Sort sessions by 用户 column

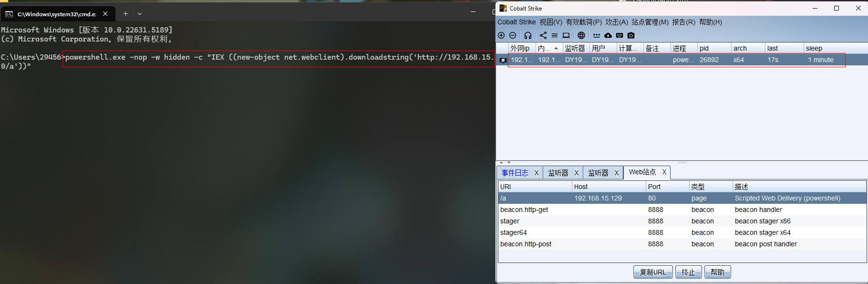(x=603, y=48)
